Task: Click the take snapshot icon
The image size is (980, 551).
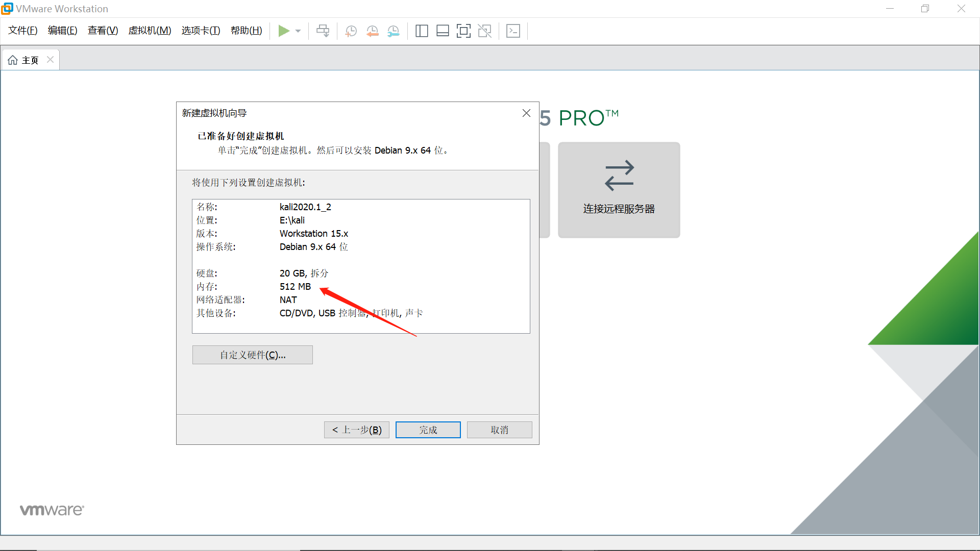Action: (351, 31)
